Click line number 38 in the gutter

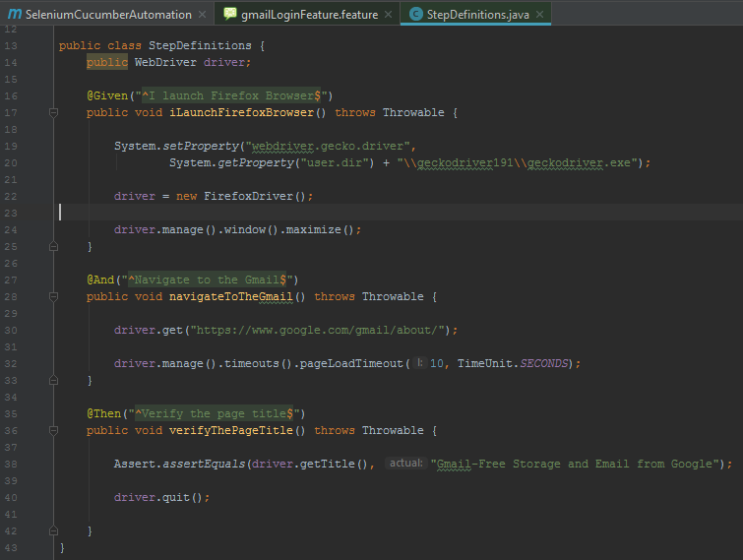click(x=11, y=465)
